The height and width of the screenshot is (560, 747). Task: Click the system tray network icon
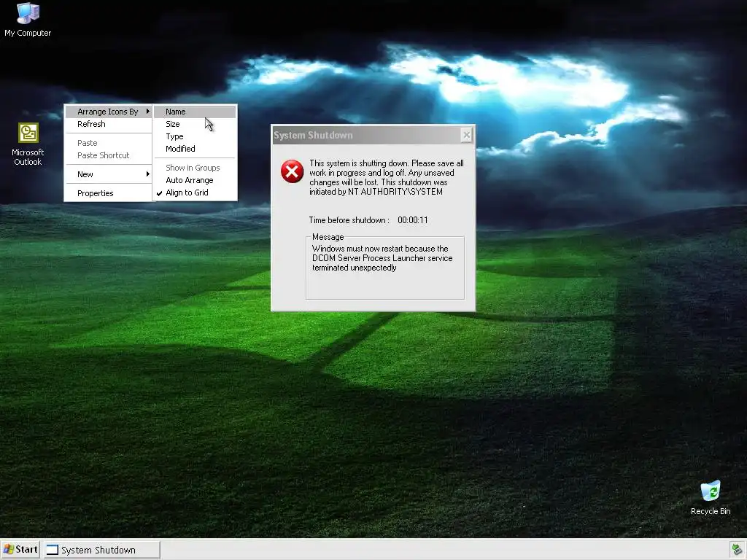(x=737, y=550)
